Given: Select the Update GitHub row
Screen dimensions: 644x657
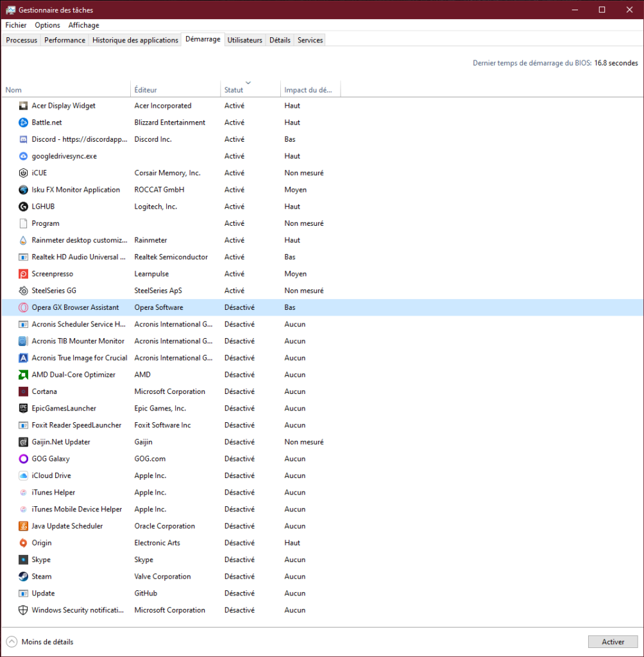Looking at the screenshot, I should 323,593.
